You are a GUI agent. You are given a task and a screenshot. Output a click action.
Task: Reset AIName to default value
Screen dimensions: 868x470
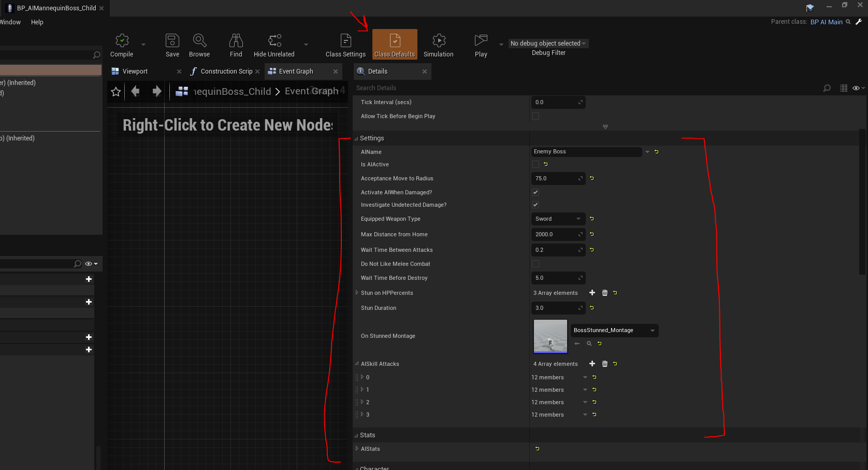657,152
